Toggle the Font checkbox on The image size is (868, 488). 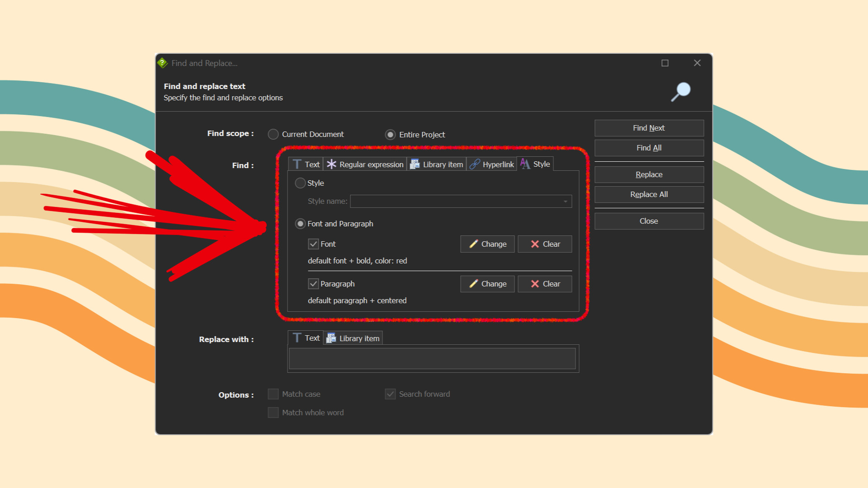click(312, 243)
